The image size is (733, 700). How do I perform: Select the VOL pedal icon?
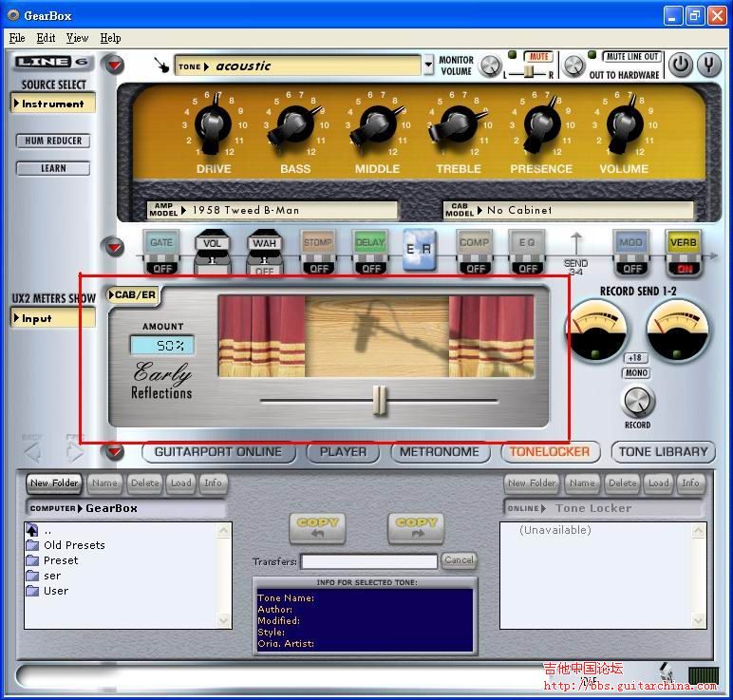213,252
